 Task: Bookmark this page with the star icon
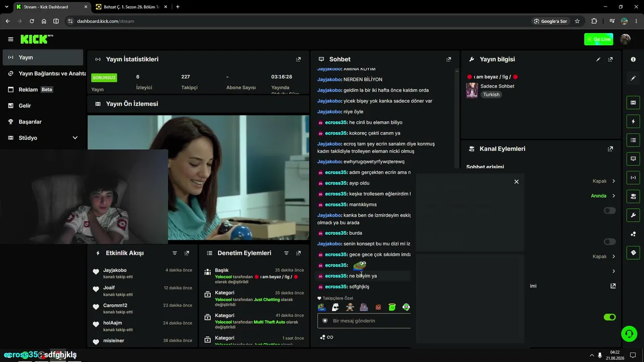pos(577,21)
